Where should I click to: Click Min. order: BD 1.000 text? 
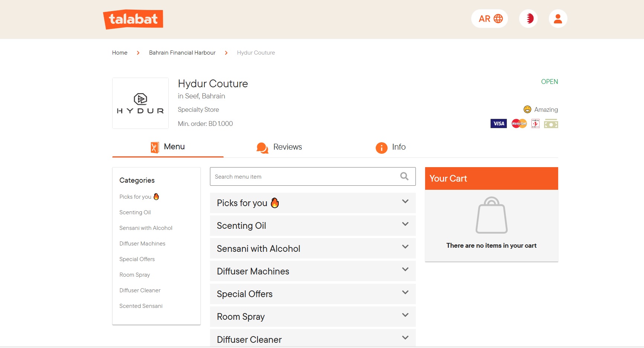pos(206,124)
